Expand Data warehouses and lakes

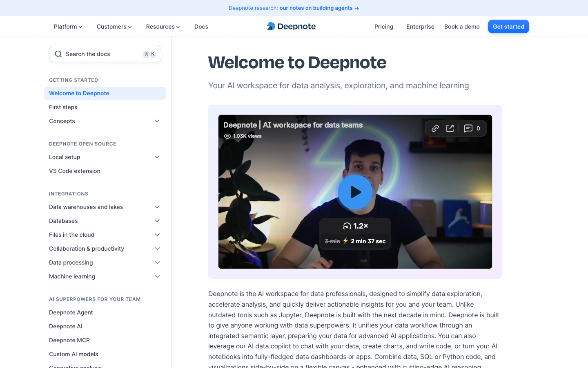[157, 207]
